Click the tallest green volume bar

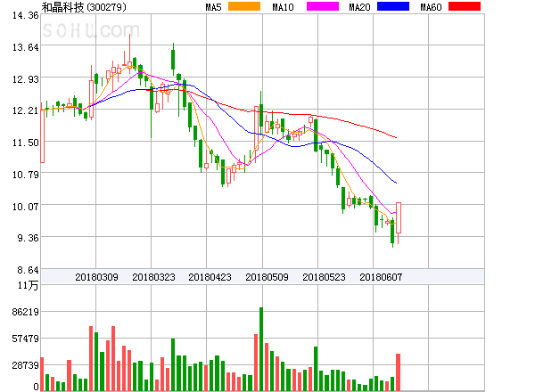point(261,349)
